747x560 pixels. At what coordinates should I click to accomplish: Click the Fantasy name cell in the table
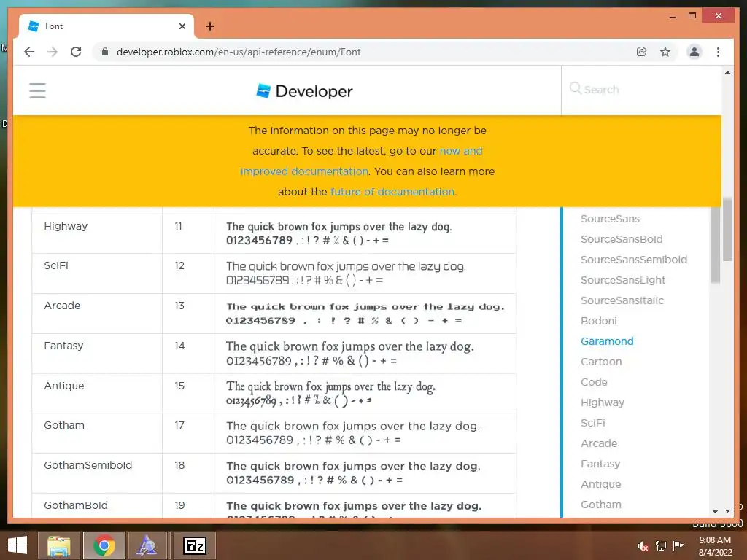pyautogui.click(x=97, y=354)
